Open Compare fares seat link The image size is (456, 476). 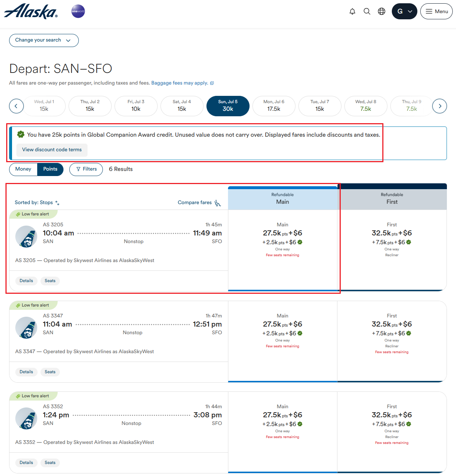200,203
